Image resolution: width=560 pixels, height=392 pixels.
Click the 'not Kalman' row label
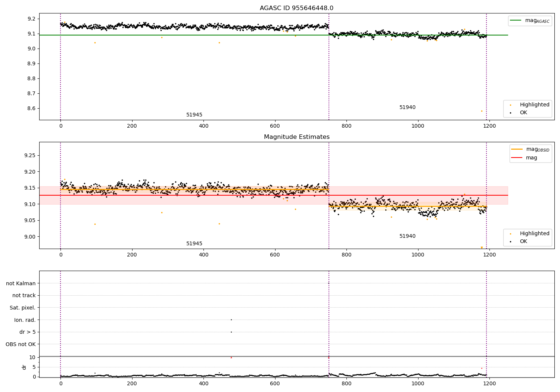pyautogui.click(x=21, y=283)
